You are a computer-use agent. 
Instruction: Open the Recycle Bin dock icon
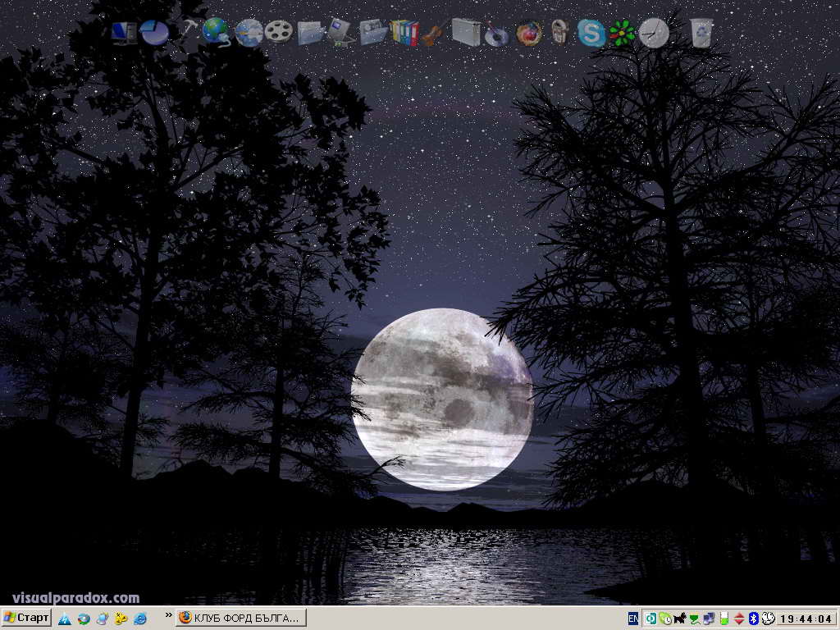tap(701, 33)
